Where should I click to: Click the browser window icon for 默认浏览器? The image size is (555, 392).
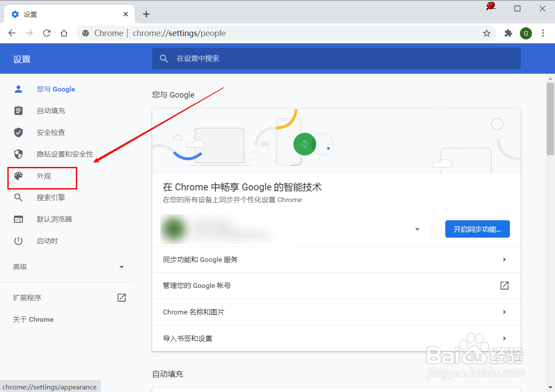pos(18,219)
